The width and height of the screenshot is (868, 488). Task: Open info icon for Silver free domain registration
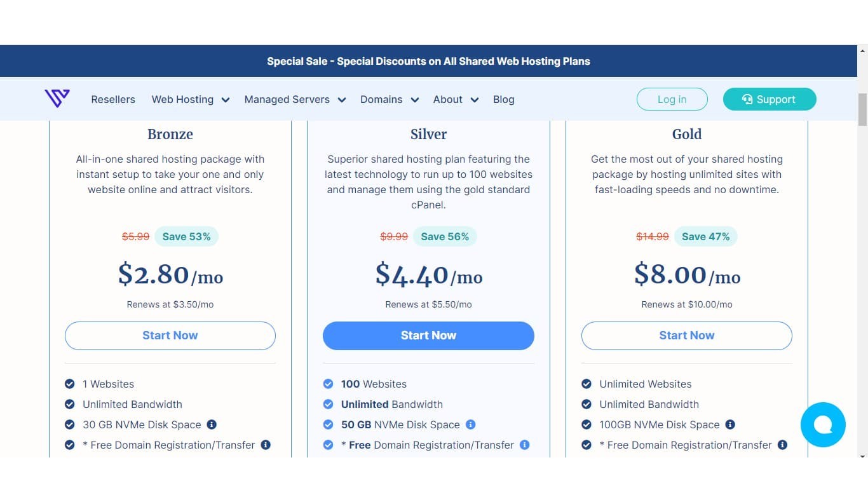coord(524,445)
